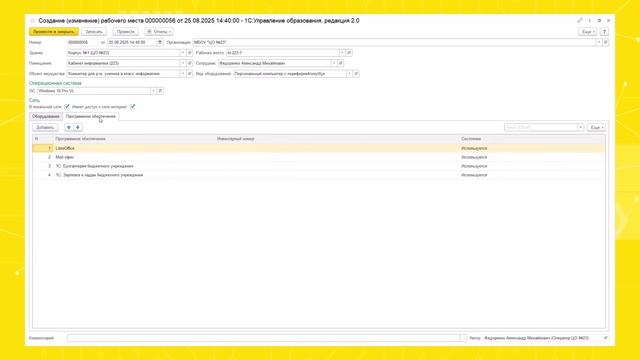This screenshot has width=640, height=360.
Task: Expand the Объект имущества dropdown list
Action: 182,74
